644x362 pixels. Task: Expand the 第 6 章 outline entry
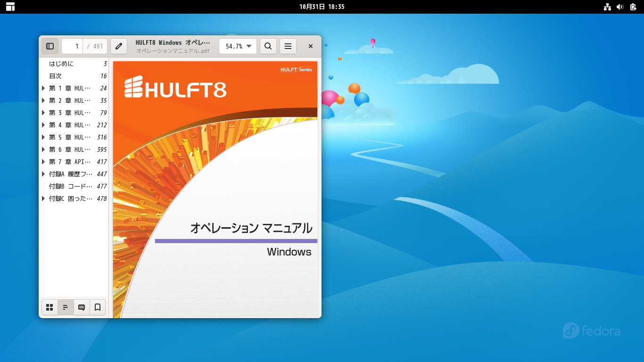(x=43, y=149)
